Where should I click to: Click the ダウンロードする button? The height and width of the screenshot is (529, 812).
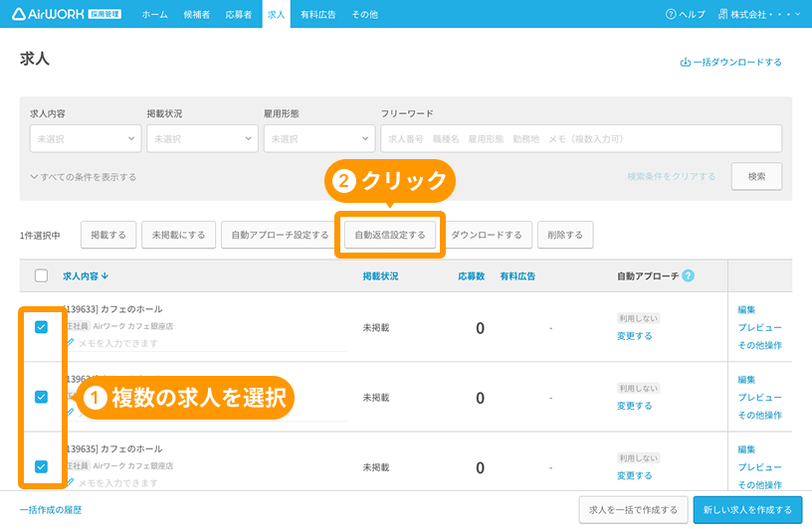point(487,235)
